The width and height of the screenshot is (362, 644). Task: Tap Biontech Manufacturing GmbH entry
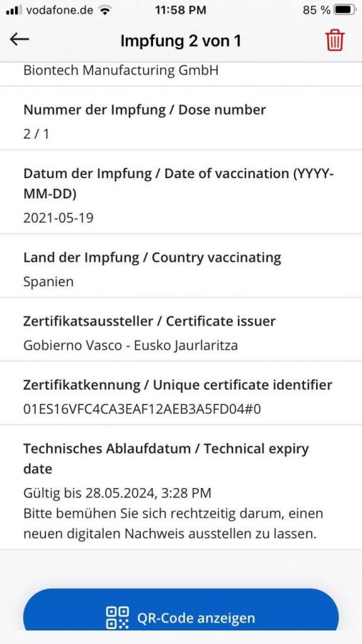pyautogui.click(x=121, y=70)
